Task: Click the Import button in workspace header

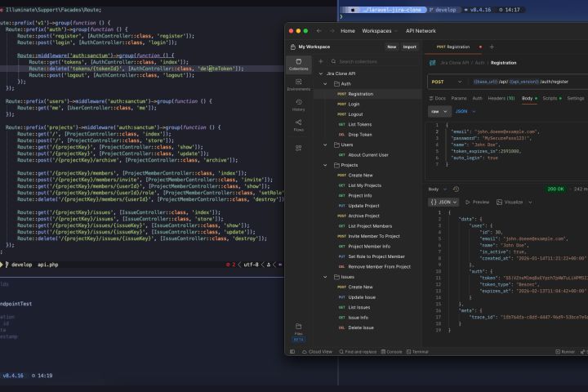Action: click(x=409, y=47)
